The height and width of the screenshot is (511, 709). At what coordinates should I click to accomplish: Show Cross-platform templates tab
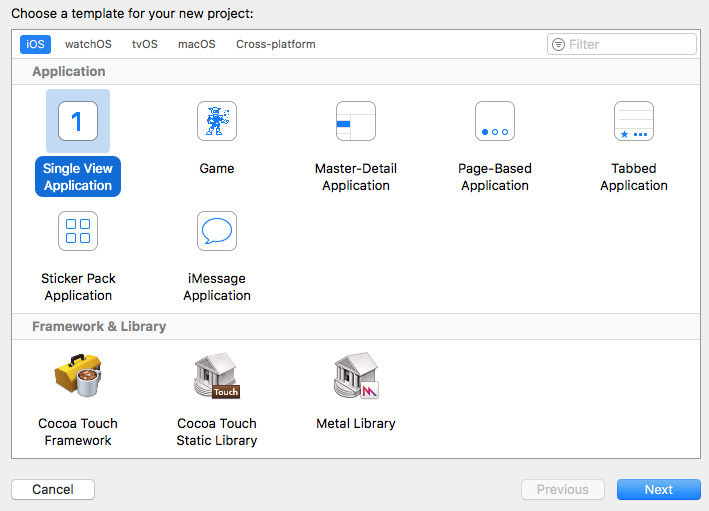(276, 44)
